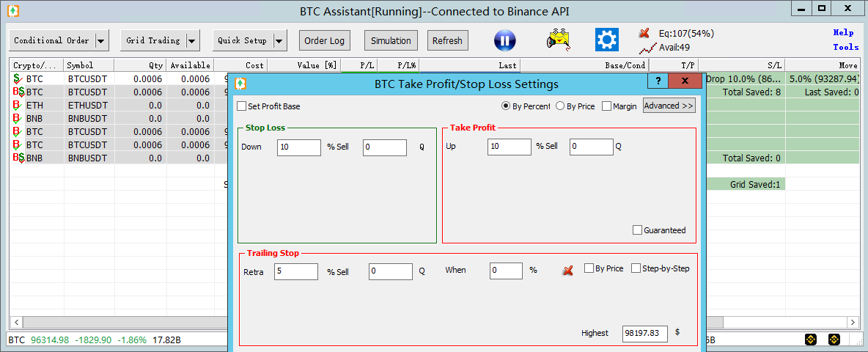This screenshot has height=352, width=868.
Task: Open the Tools link
Action: [x=845, y=48]
